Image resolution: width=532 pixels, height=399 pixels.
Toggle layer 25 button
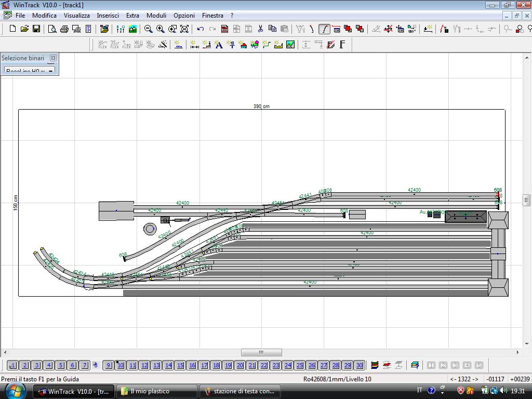point(300,365)
